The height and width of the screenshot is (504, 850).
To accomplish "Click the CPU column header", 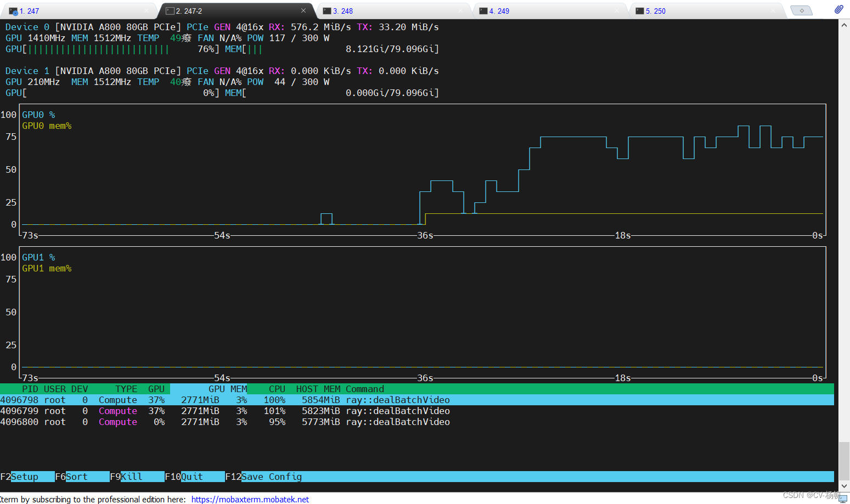I will tap(277, 389).
